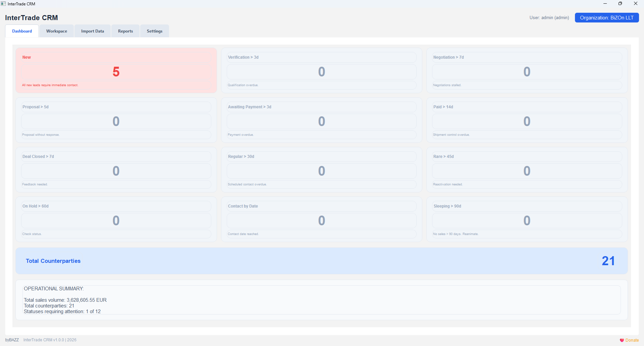Viewport: 644px width, 346px height.
Task: Select the Awaiting Payment > 3d title
Action: 250,107
